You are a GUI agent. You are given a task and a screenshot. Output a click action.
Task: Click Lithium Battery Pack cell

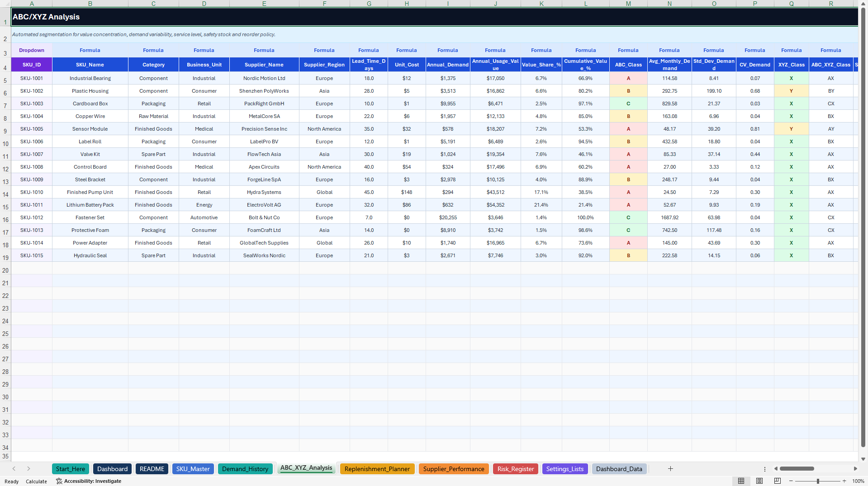point(90,205)
